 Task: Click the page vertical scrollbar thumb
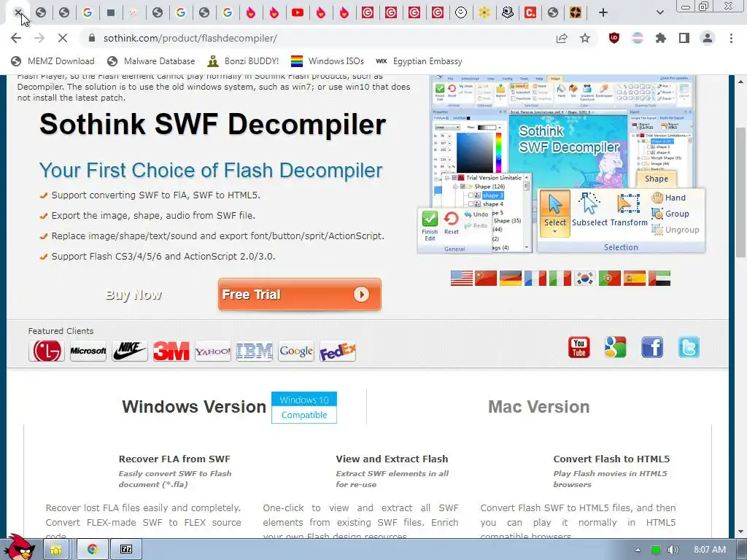(x=740, y=192)
